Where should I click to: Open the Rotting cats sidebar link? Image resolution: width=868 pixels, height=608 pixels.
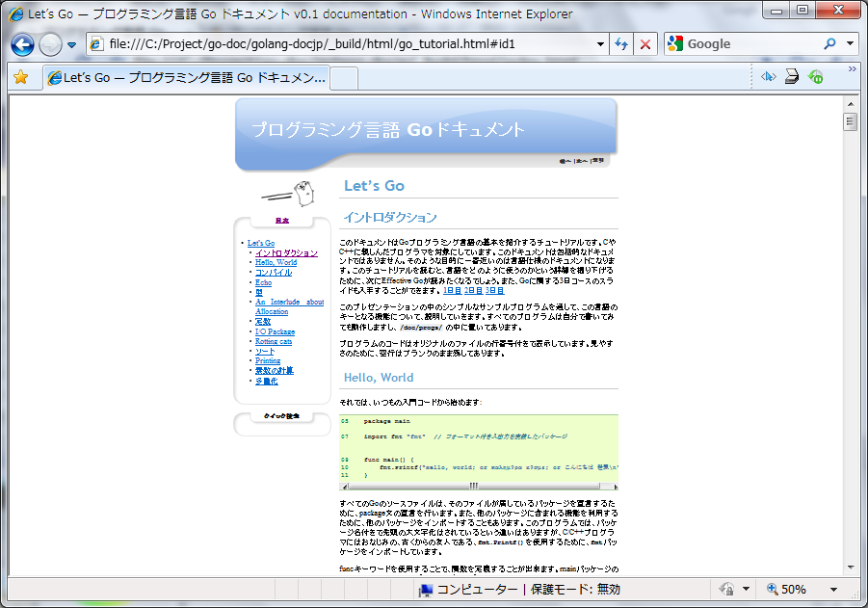(x=274, y=341)
